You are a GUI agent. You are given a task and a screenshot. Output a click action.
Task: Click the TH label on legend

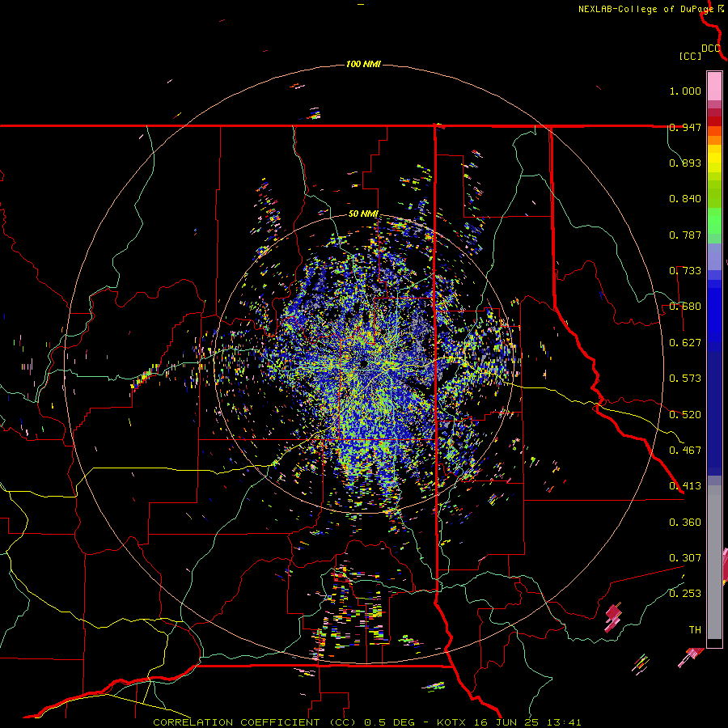(695, 630)
